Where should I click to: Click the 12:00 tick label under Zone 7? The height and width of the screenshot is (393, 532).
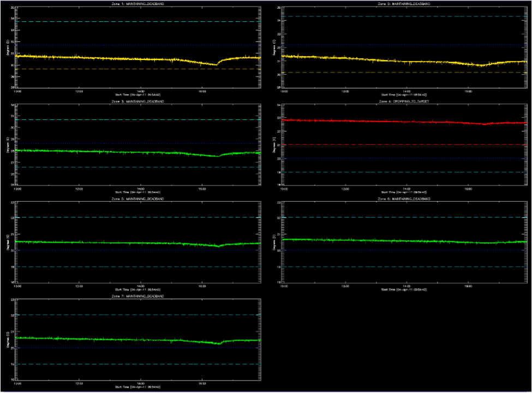(79, 383)
